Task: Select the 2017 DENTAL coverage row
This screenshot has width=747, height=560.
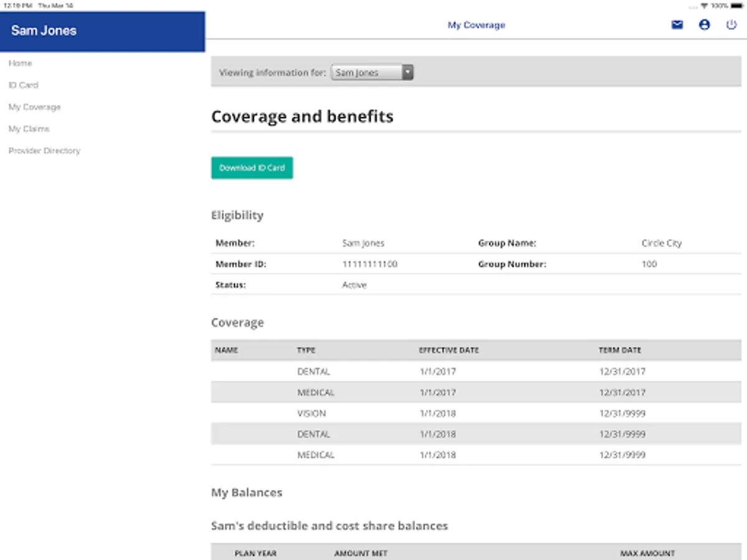Action: pyautogui.click(x=476, y=371)
